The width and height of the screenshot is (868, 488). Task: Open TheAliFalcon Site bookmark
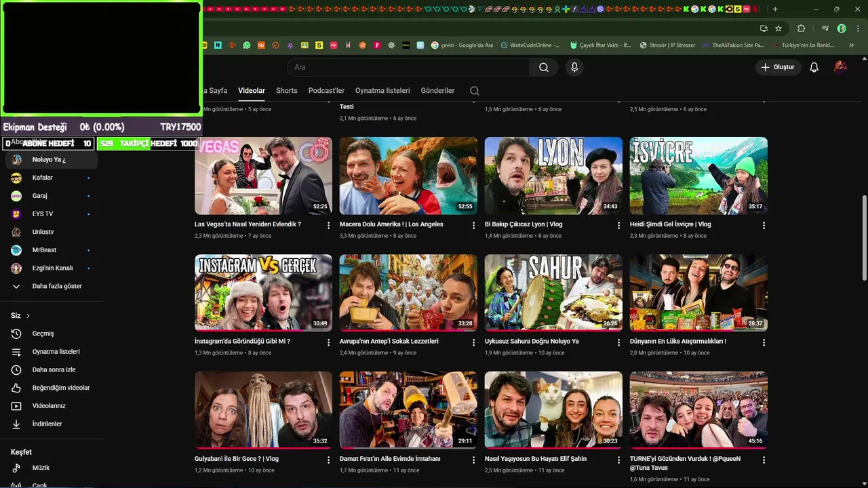coord(733,45)
